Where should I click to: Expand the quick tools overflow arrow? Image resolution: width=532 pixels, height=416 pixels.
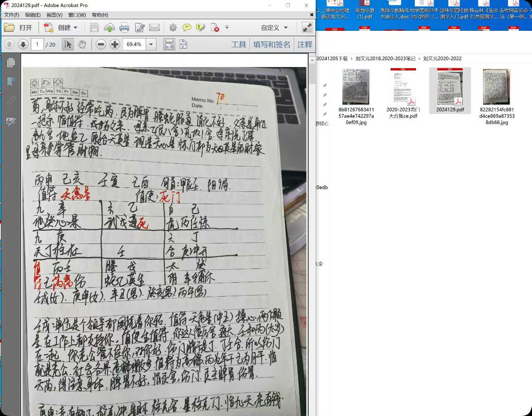pyautogui.click(x=227, y=27)
